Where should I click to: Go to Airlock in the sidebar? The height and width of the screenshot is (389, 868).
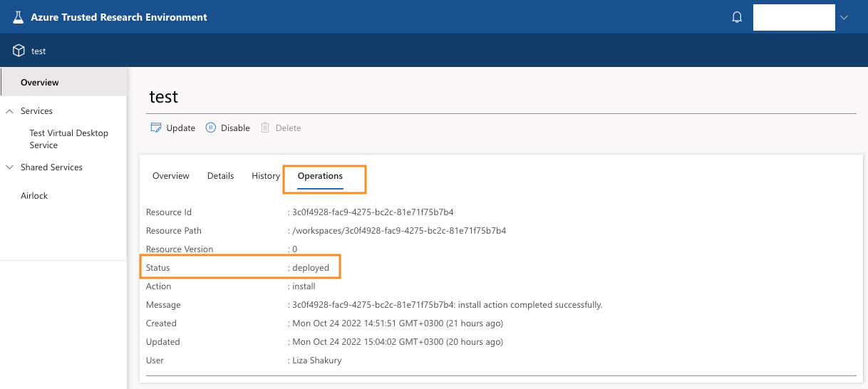click(34, 196)
